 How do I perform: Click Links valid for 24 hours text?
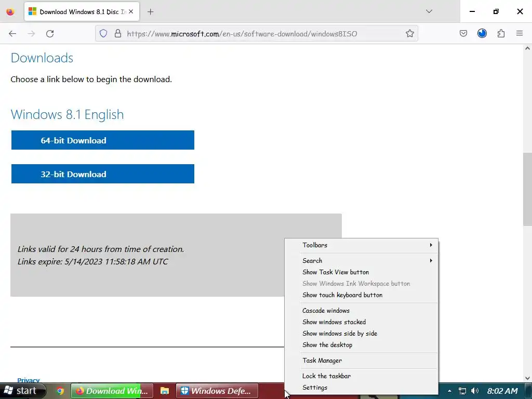pyautogui.click(x=101, y=249)
